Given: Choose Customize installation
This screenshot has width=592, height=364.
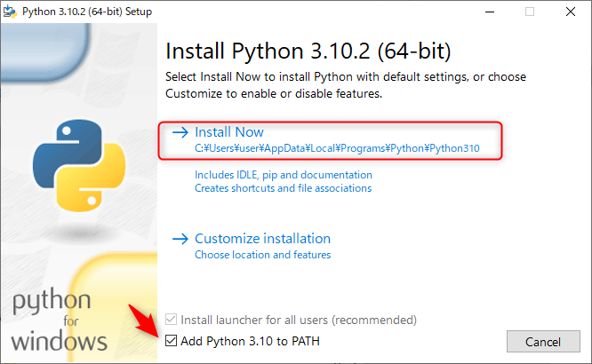Looking at the screenshot, I should [x=262, y=239].
